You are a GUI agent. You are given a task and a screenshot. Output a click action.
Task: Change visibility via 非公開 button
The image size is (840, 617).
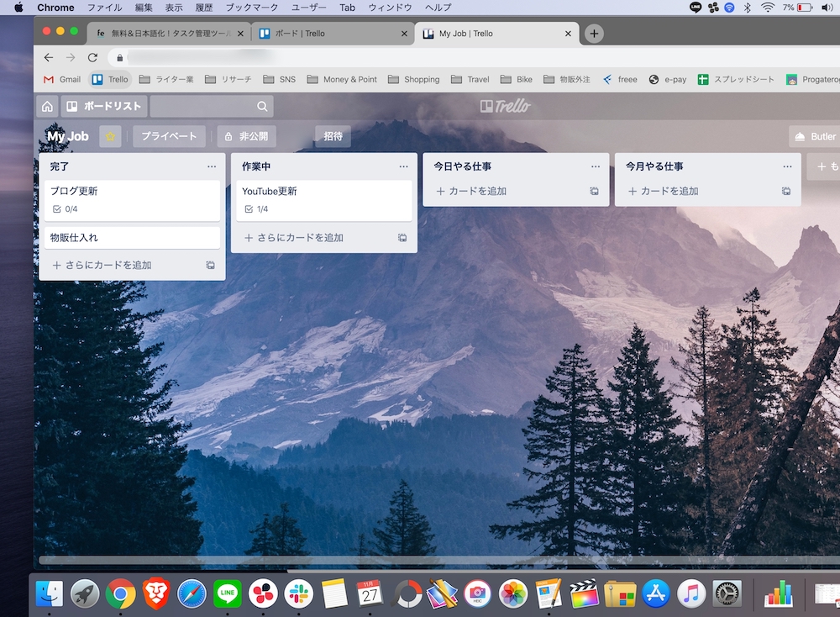point(246,136)
